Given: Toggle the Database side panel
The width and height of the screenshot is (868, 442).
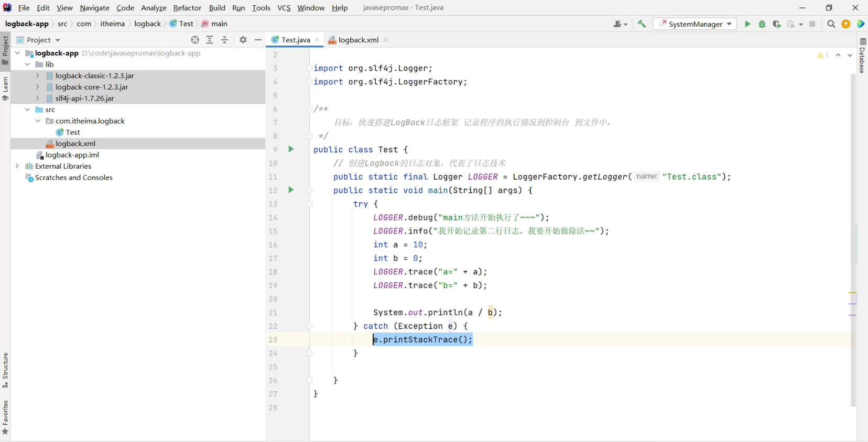Looking at the screenshot, I should (862, 56).
